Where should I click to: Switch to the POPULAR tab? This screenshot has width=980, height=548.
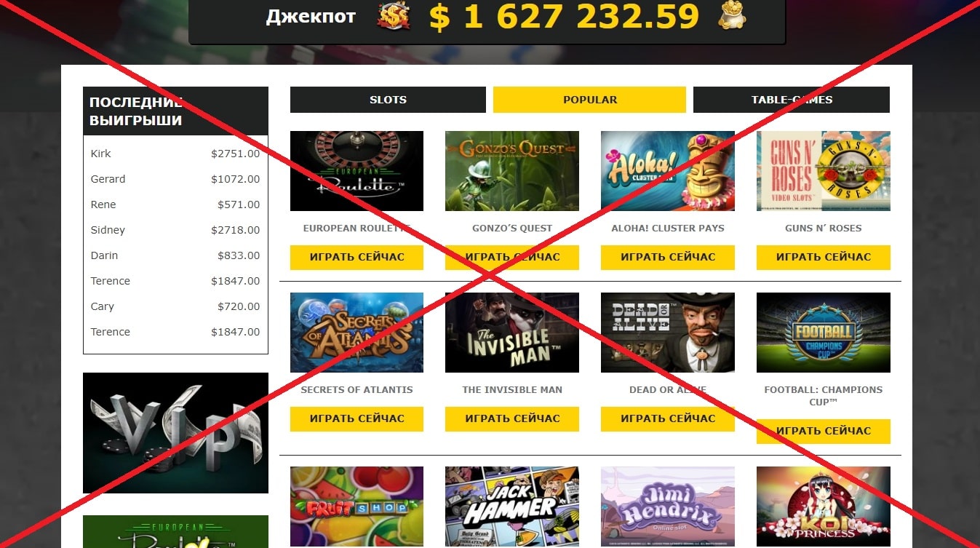pyautogui.click(x=589, y=100)
